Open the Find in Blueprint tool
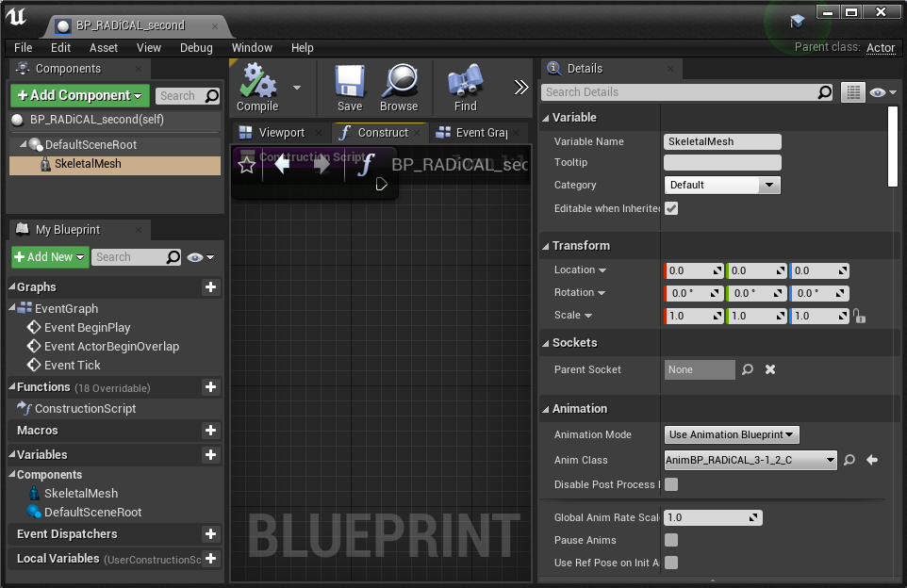907x588 pixels. pos(464,88)
